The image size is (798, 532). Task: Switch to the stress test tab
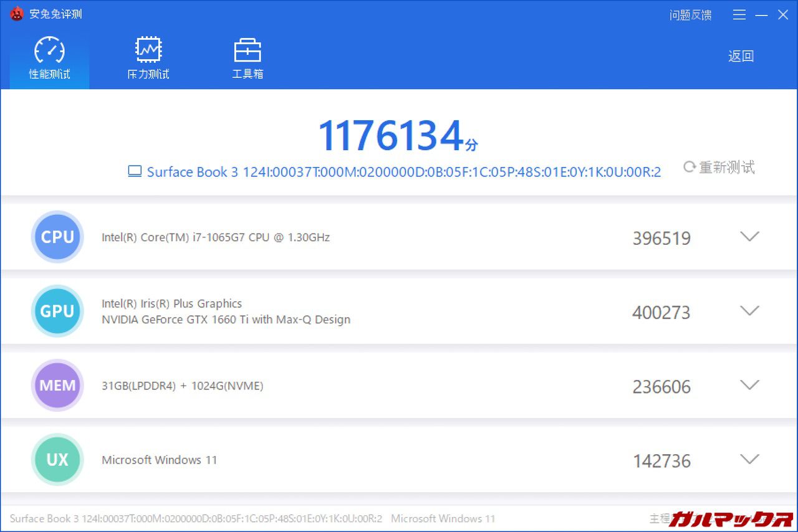(x=148, y=58)
